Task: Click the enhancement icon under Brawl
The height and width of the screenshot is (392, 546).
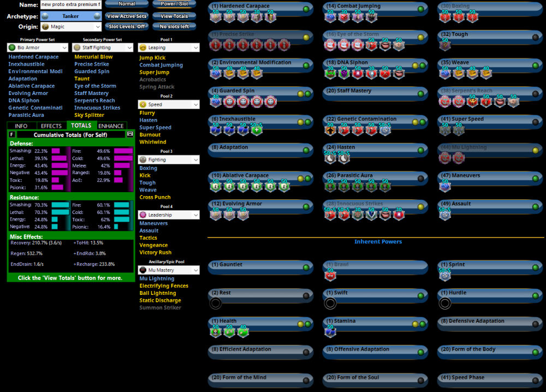Action: pos(330,275)
